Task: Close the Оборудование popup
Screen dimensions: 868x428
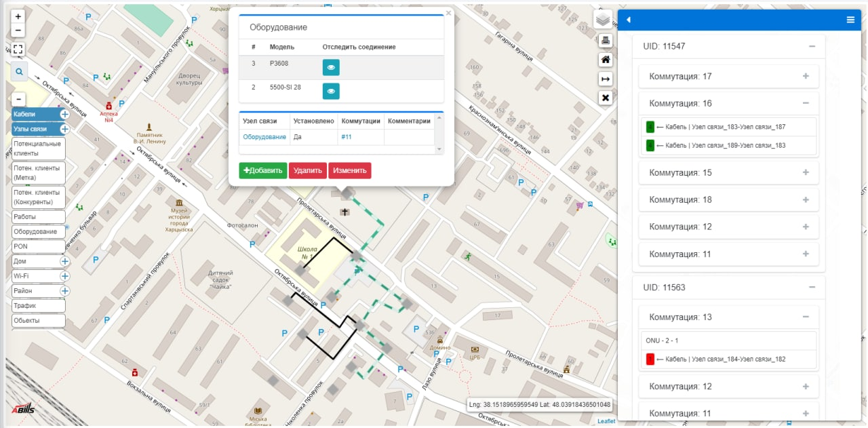Action: (x=448, y=13)
